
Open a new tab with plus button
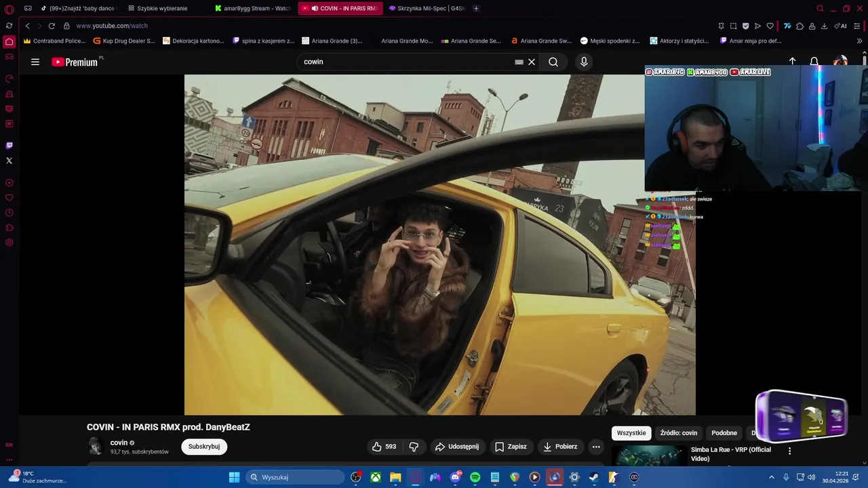(x=476, y=8)
